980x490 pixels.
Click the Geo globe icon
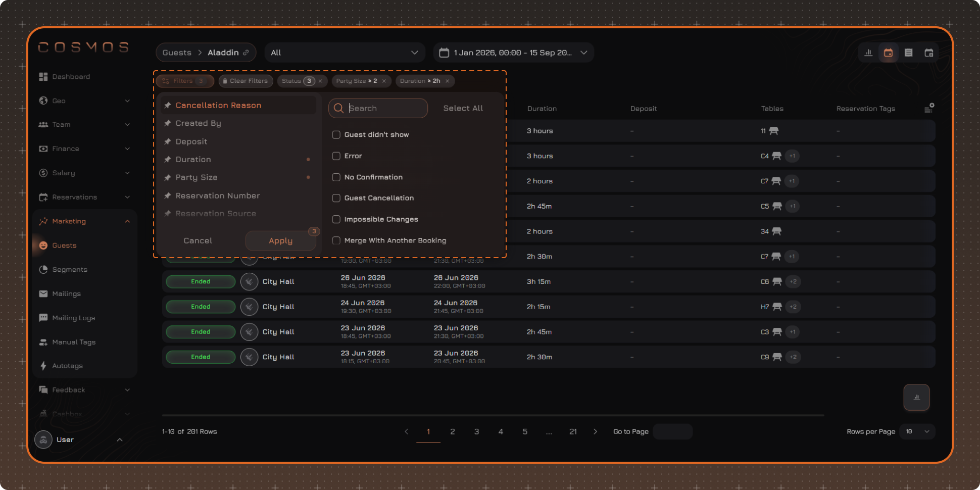(x=43, y=101)
